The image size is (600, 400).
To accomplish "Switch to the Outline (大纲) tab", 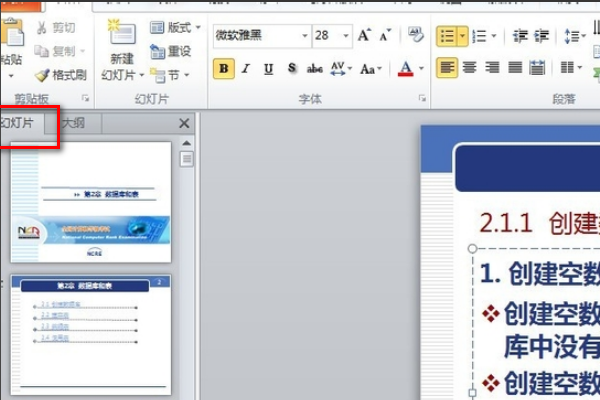I will click(73, 123).
